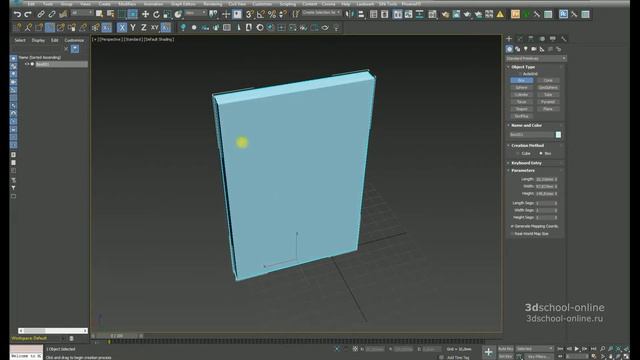The image size is (640, 360).
Task: Constrain to the Z axis
Action: [144, 27]
